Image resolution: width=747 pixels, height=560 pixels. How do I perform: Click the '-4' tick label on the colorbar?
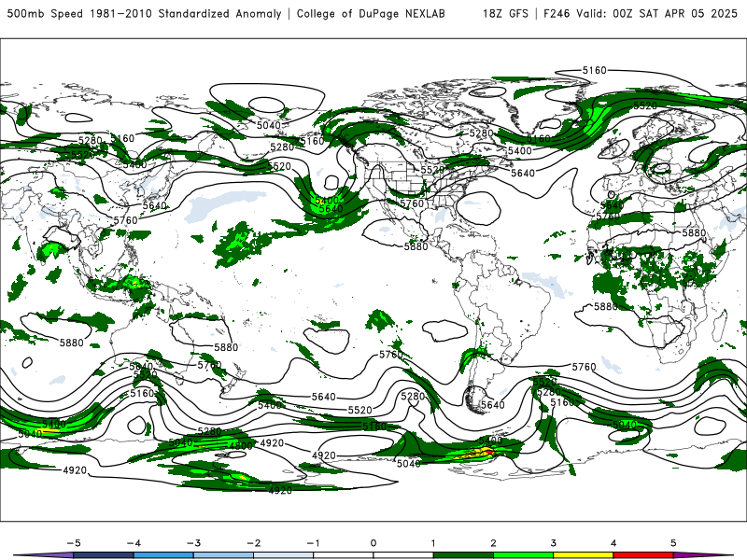click(x=134, y=543)
